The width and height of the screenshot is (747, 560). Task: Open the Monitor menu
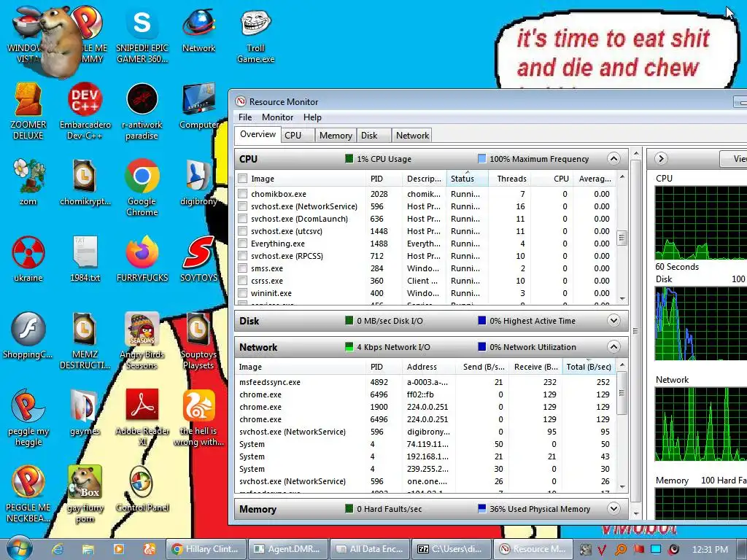point(277,117)
